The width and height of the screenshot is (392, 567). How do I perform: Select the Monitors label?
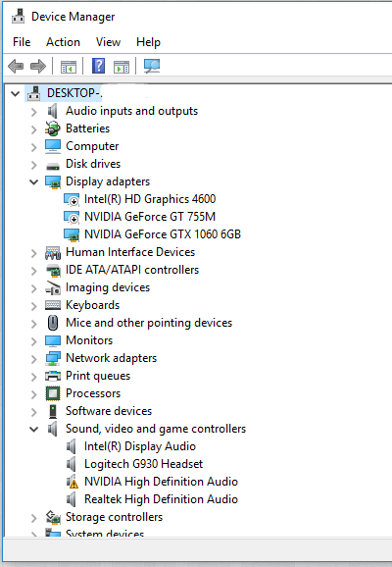pos(89,340)
